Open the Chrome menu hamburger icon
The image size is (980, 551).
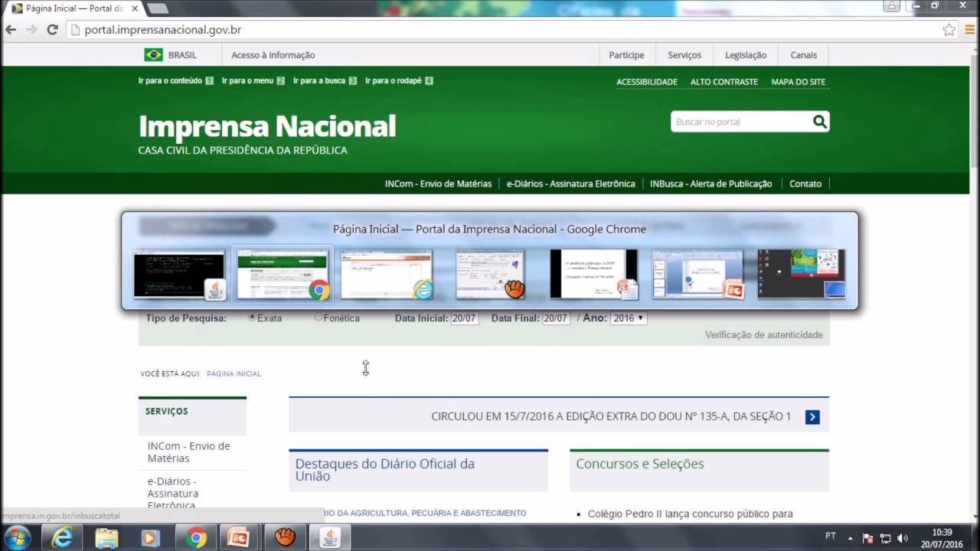[969, 30]
